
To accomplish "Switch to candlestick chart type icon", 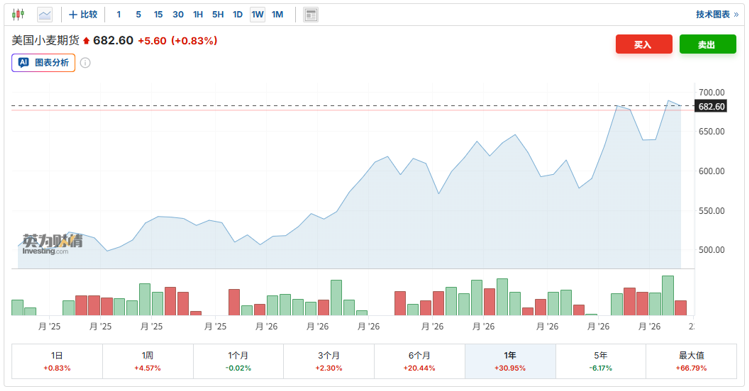I will tap(18, 15).
